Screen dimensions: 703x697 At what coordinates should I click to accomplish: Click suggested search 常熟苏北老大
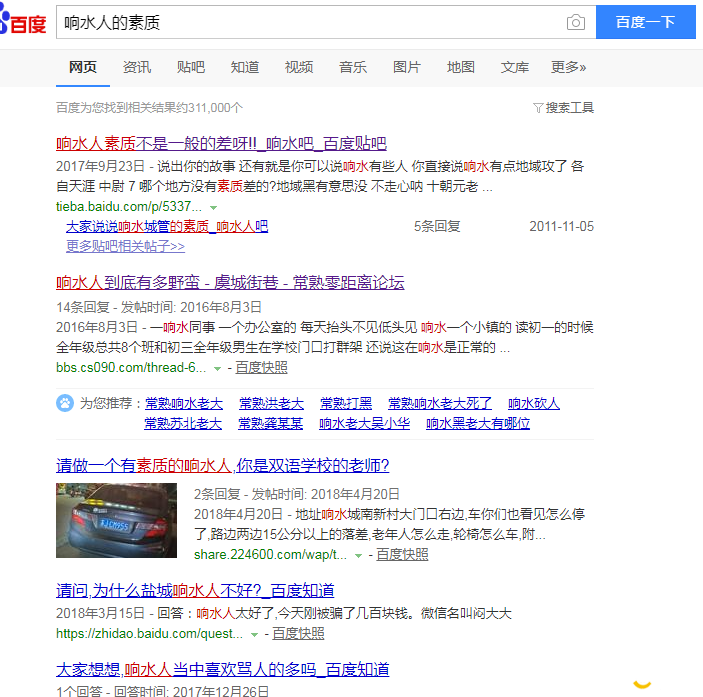tap(183, 423)
